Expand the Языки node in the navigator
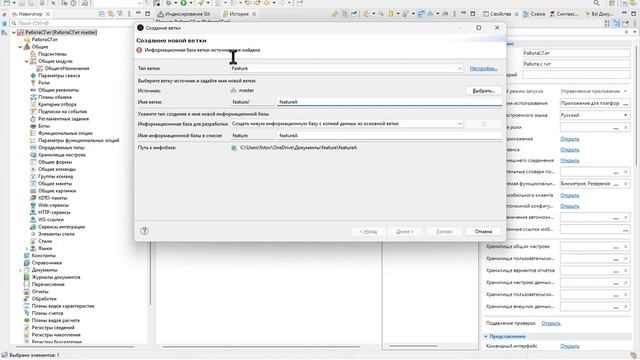The image size is (640, 360). coord(27,249)
